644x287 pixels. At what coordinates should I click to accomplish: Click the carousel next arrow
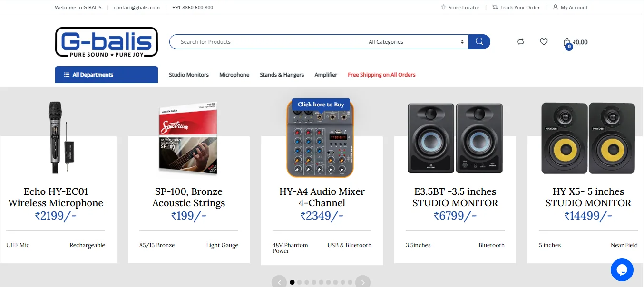pyautogui.click(x=363, y=282)
